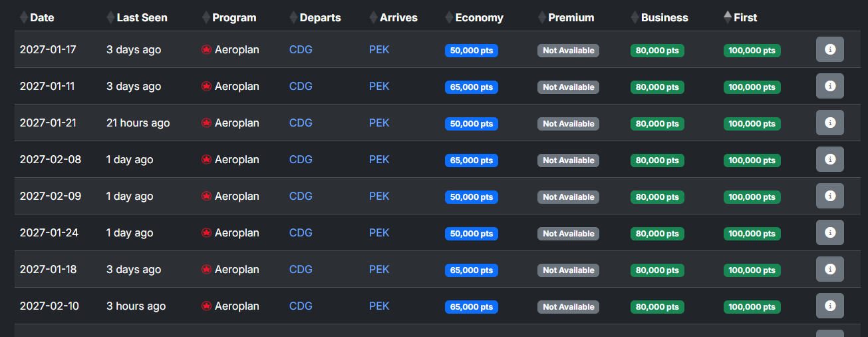Image resolution: width=868 pixels, height=337 pixels.
Task: Click 80,000 pts Business badge for 2027-02-08
Action: point(657,161)
